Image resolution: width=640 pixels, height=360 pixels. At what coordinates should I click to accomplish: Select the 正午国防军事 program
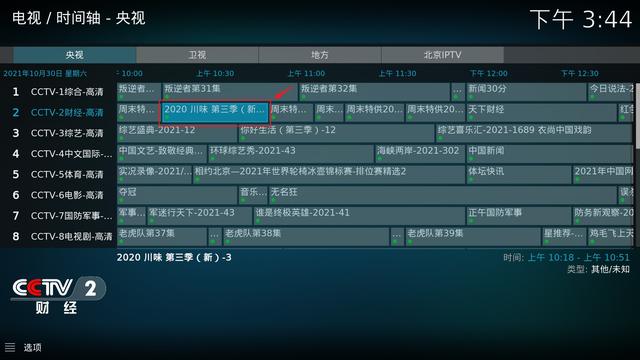coord(519,216)
